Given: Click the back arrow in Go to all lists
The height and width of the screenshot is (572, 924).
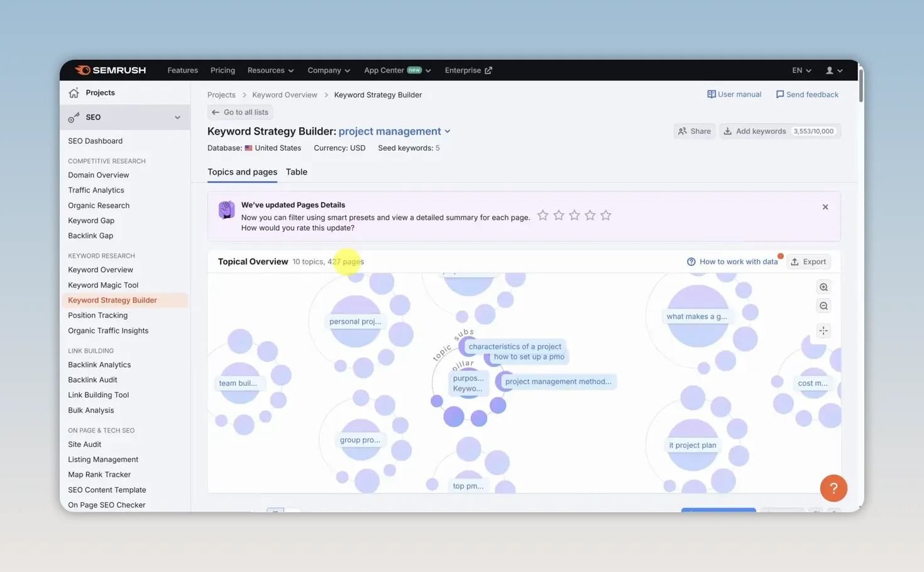Looking at the screenshot, I should (216, 113).
